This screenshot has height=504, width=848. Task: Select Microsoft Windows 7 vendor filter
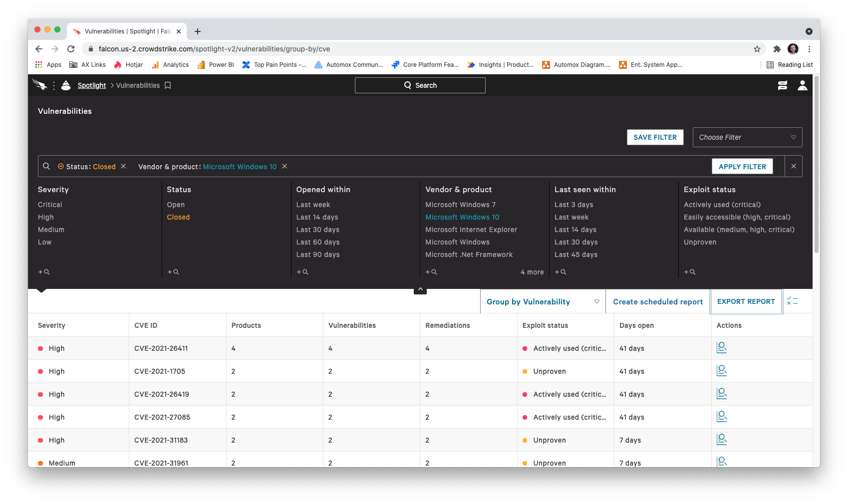pos(460,205)
